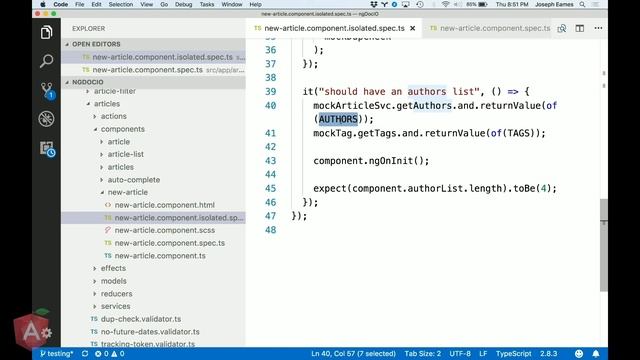Image resolution: width=640 pixels, height=360 pixels.
Task: Click the Ln 40, Col 57 status entry
Action: [x=353, y=353]
